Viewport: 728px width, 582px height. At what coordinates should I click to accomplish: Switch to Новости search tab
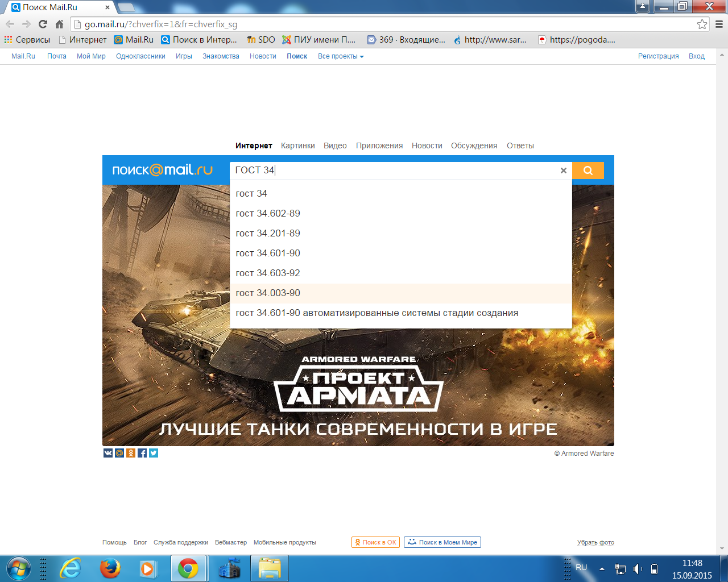[x=427, y=145]
